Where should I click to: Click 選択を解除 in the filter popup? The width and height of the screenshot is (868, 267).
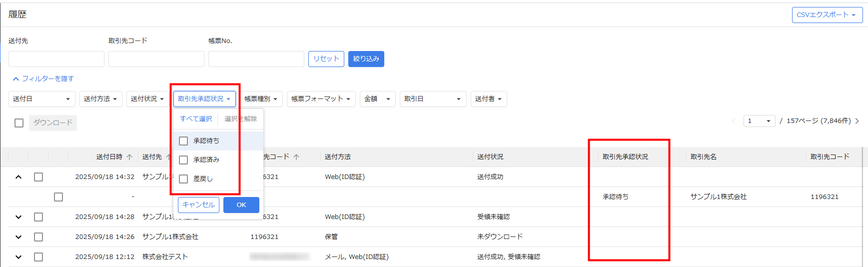[x=240, y=119]
